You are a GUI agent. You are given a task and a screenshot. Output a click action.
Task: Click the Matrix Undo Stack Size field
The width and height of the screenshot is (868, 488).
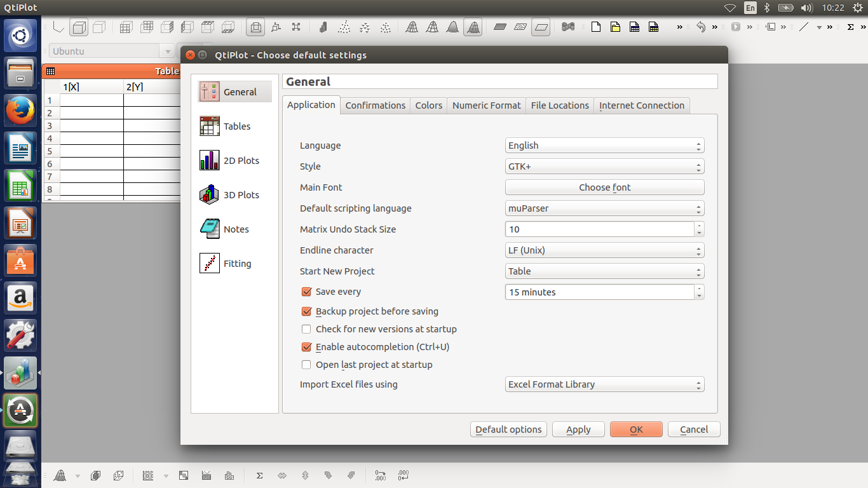600,229
